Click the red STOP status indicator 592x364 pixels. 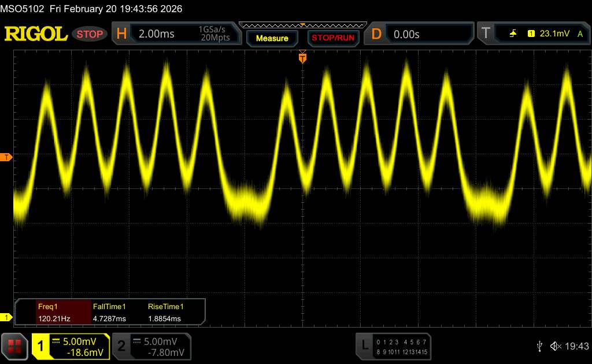90,34
